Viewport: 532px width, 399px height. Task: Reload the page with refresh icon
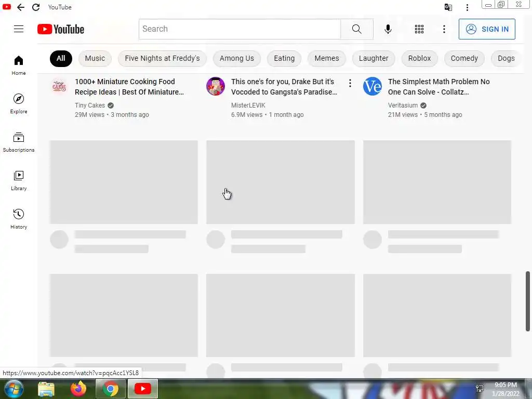coord(36,7)
